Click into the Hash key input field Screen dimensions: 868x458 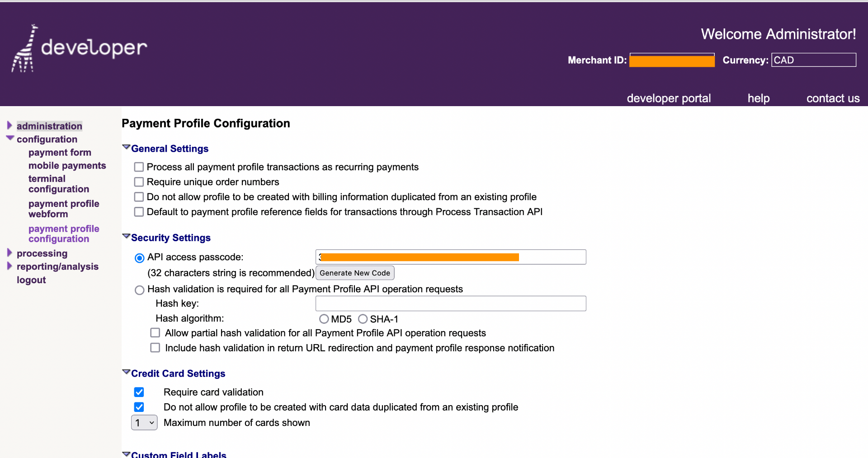tap(450, 304)
